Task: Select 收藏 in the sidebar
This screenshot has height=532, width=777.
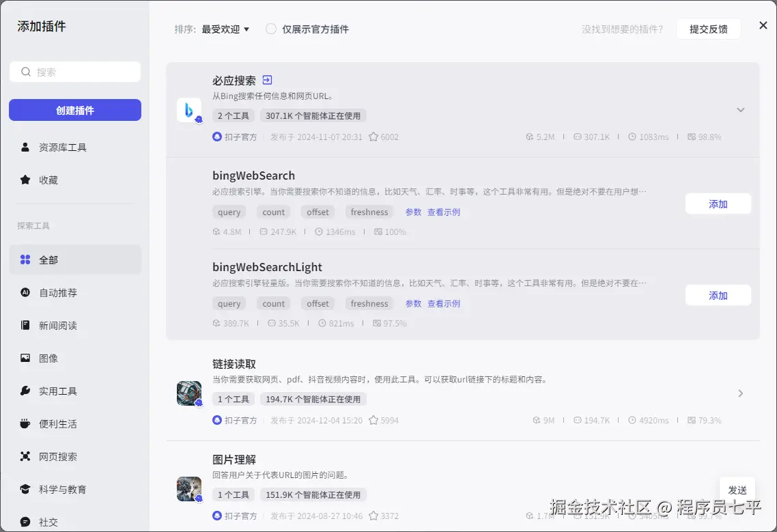Action: [x=75, y=180]
